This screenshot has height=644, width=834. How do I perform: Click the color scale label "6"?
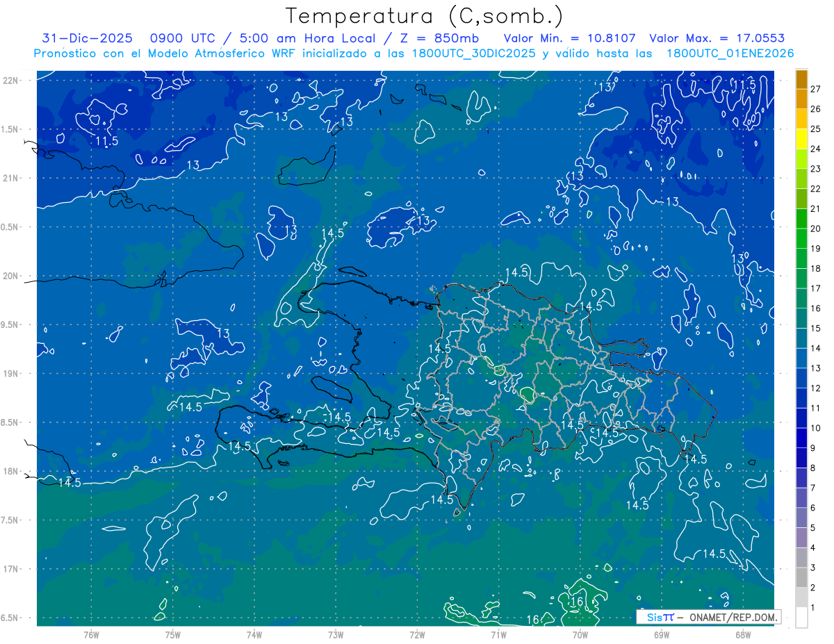click(813, 508)
